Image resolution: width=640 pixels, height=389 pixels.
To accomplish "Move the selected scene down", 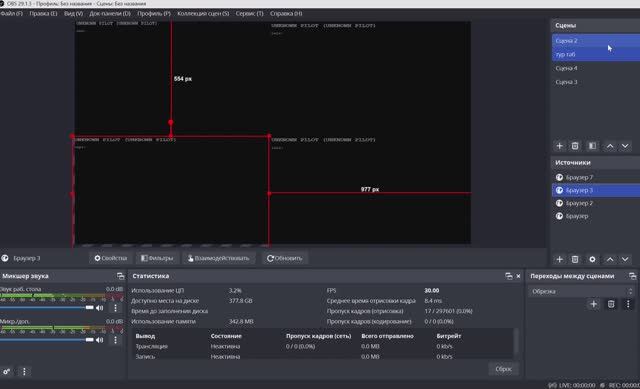I will (625, 146).
